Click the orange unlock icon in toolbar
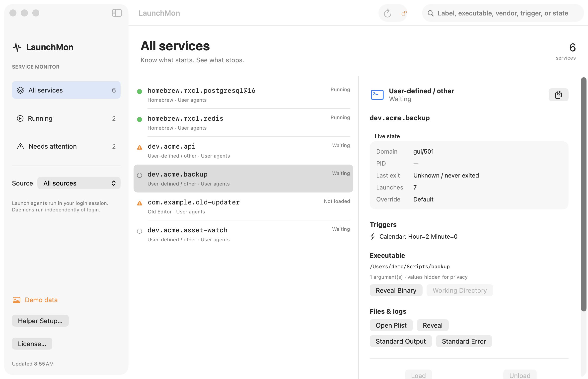 [x=404, y=13]
